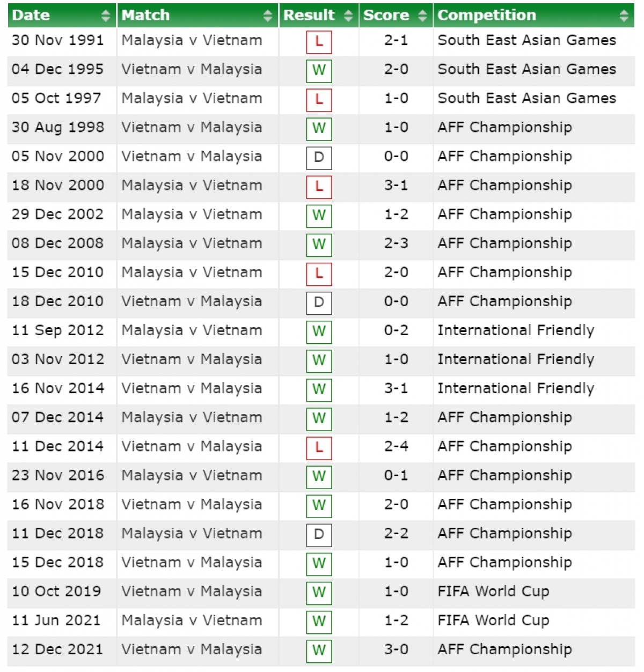
Task: Sort table by Score column arrows
Action: click(x=422, y=16)
